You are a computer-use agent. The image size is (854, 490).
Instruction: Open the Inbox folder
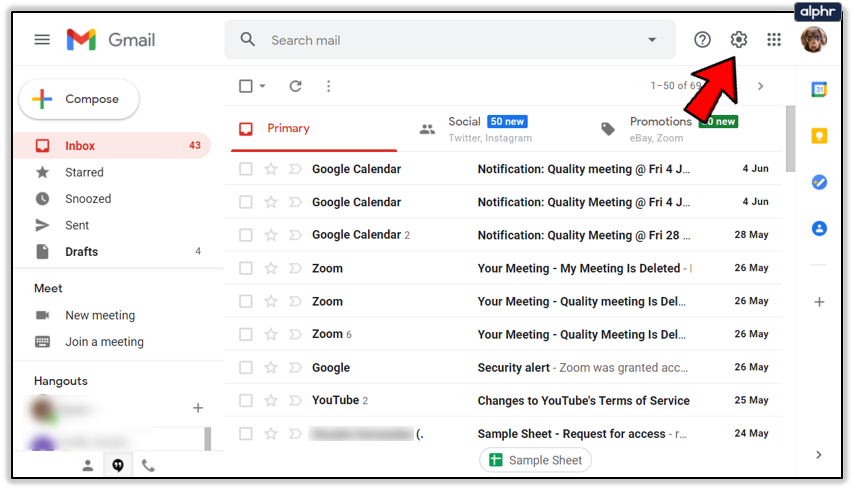coord(112,145)
